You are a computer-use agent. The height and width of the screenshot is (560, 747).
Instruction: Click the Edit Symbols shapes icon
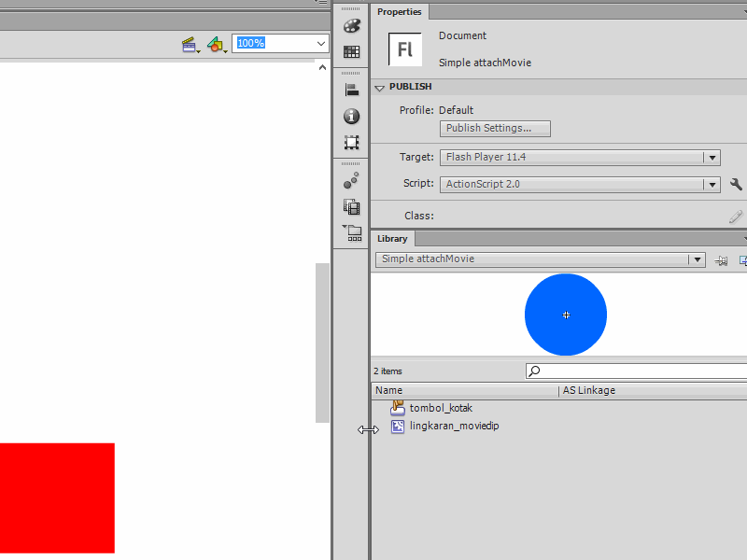pyautogui.click(x=217, y=44)
